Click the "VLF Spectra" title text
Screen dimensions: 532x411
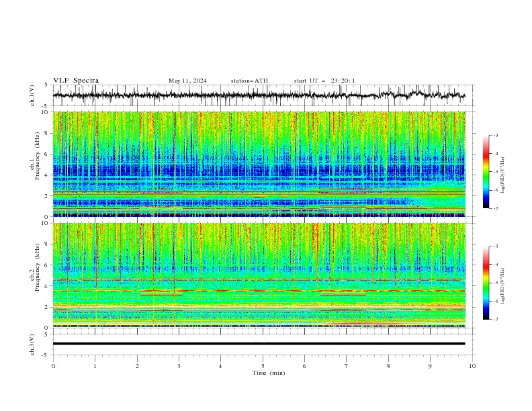pos(76,81)
